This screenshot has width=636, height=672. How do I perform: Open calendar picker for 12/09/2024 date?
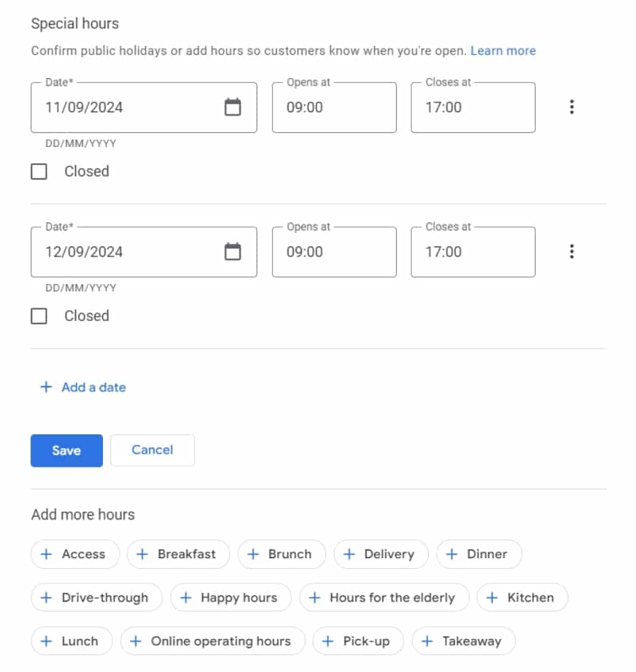tap(233, 251)
